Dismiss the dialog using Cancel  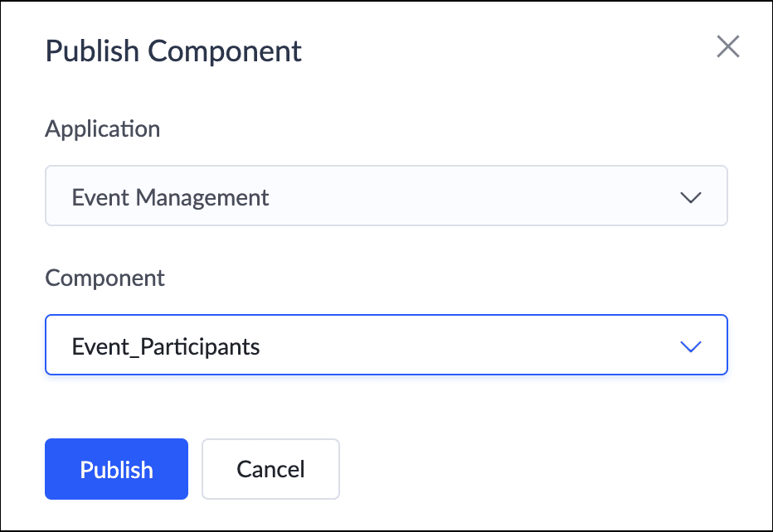point(270,469)
